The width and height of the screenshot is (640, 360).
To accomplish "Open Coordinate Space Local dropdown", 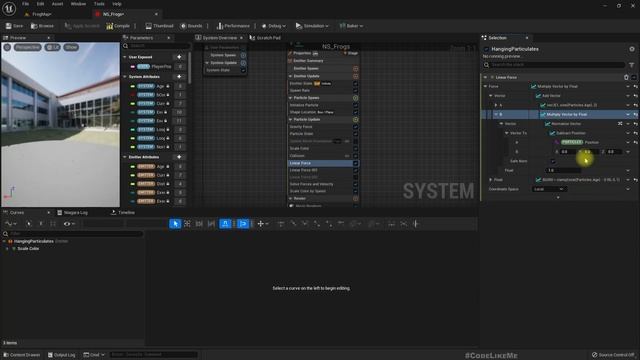I will pyautogui.click(x=549, y=189).
